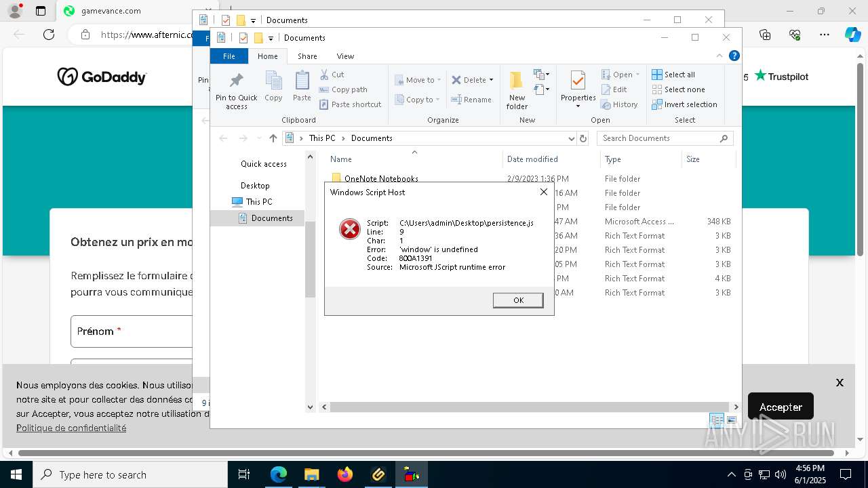Image resolution: width=868 pixels, height=488 pixels.
Task: Click Accepter on the cookie banner
Action: (781, 407)
